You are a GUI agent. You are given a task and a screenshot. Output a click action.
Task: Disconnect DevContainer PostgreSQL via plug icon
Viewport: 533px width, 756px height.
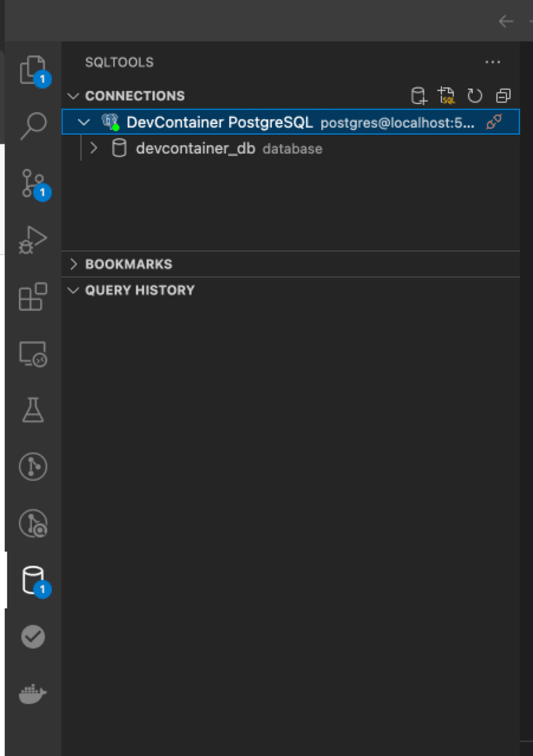(x=494, y=122)
